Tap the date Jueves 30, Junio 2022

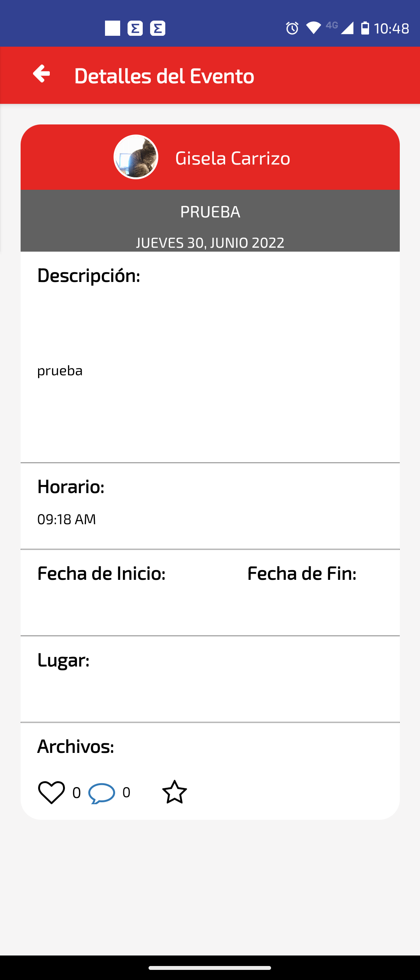(210, 243)
